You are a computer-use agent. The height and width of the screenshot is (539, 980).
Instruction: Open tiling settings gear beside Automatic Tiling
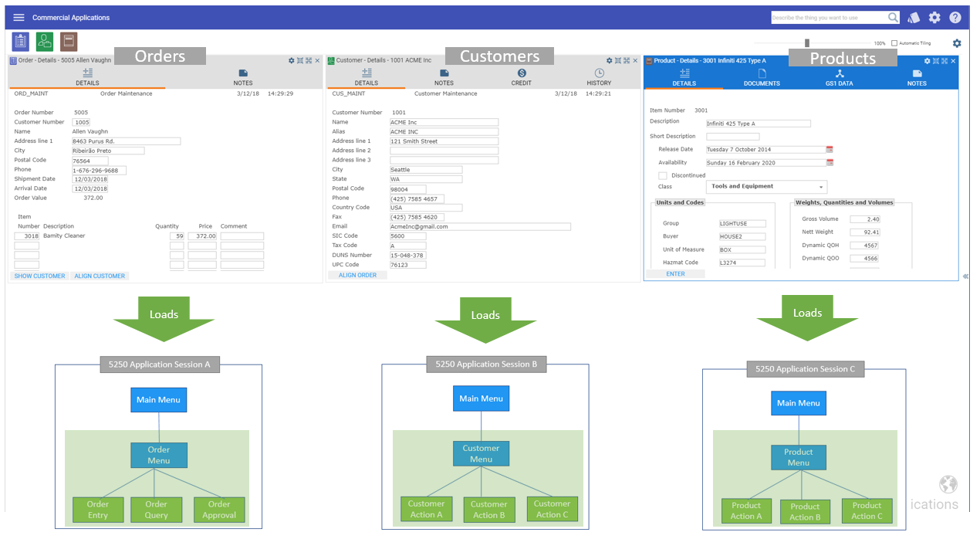[957, 43]
